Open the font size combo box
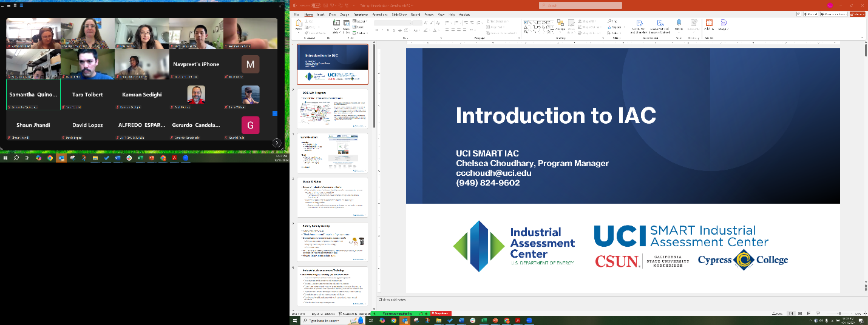The width and height of the screenshot is (868, 325). [417, 23]
